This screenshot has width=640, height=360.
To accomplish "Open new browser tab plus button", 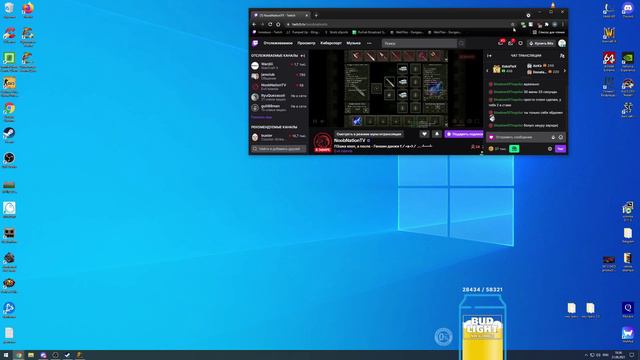I will click(316, 16).
